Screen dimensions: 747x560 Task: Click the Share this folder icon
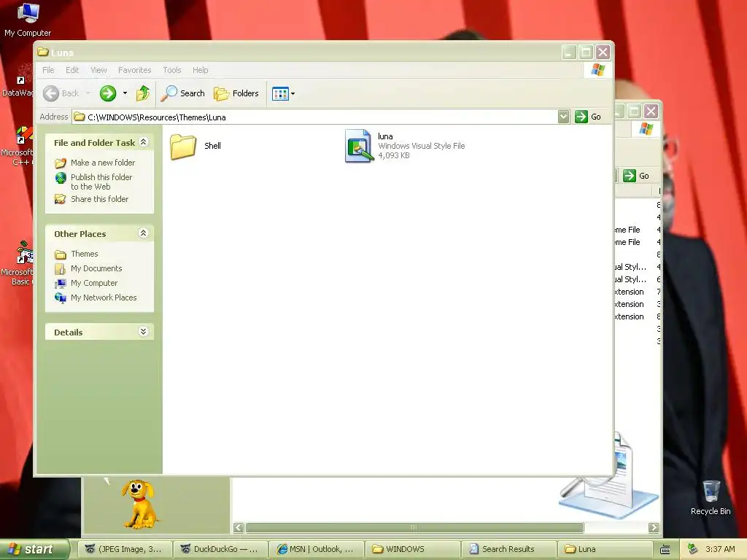[x=61, y=199]
